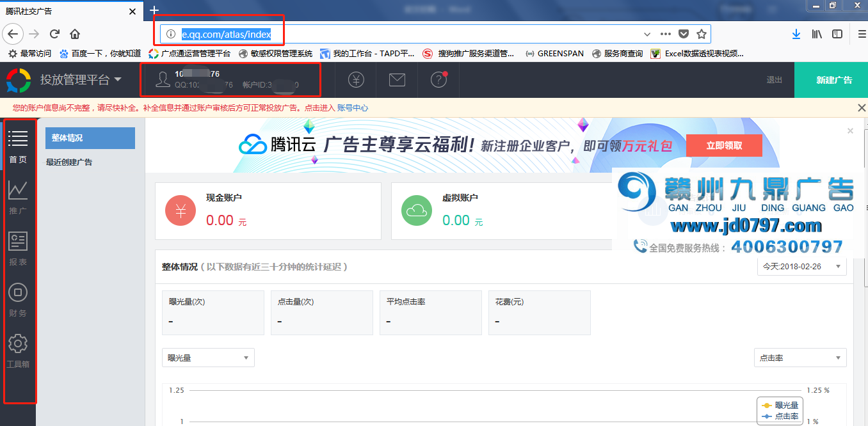
Task: Open the Firefox library icon
Action: click(x=817, y=34)
